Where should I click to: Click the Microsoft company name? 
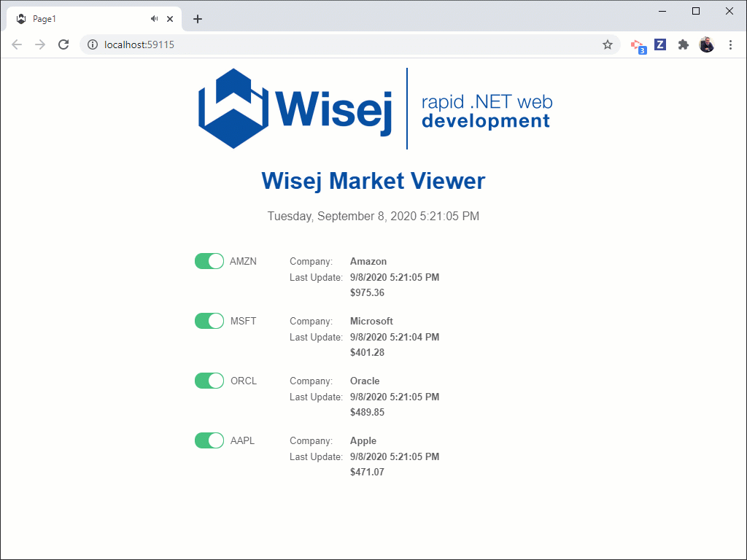coord(371,321)
